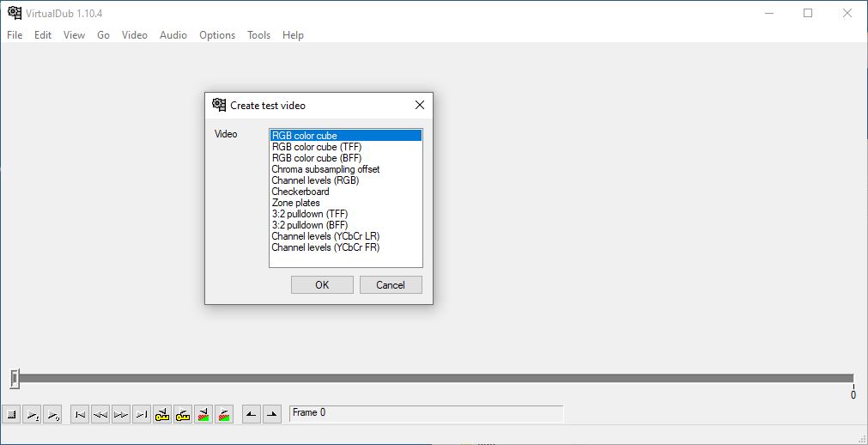
Task: Maximize the VirtualDub window
Action: pos(808,13)
